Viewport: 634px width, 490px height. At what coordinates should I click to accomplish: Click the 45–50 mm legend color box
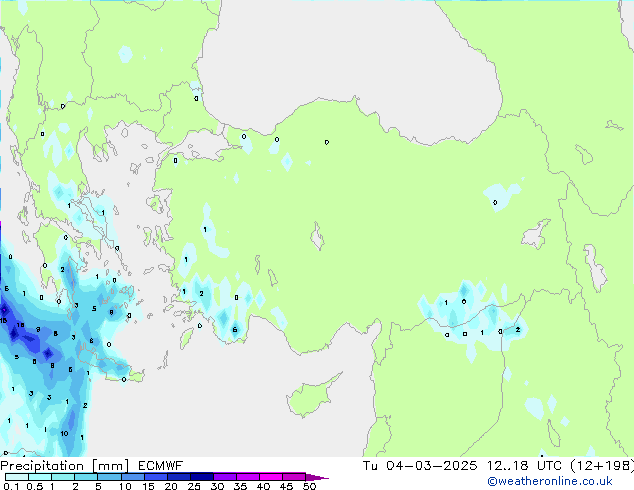click(294, 477)
